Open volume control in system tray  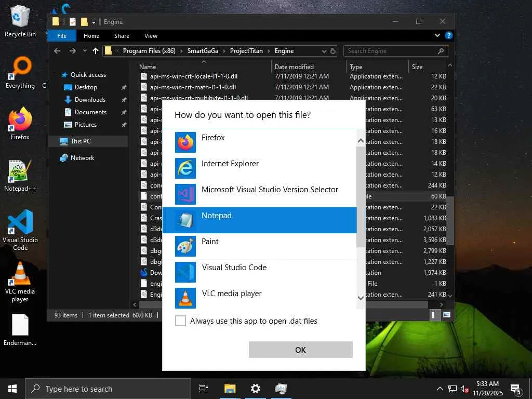(x=464, y=389)
